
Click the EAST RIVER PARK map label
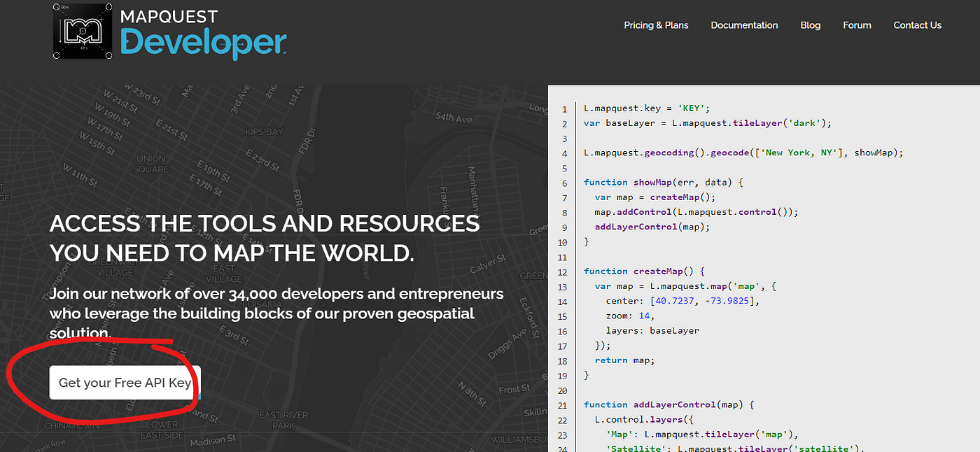(x=283, y=420)
